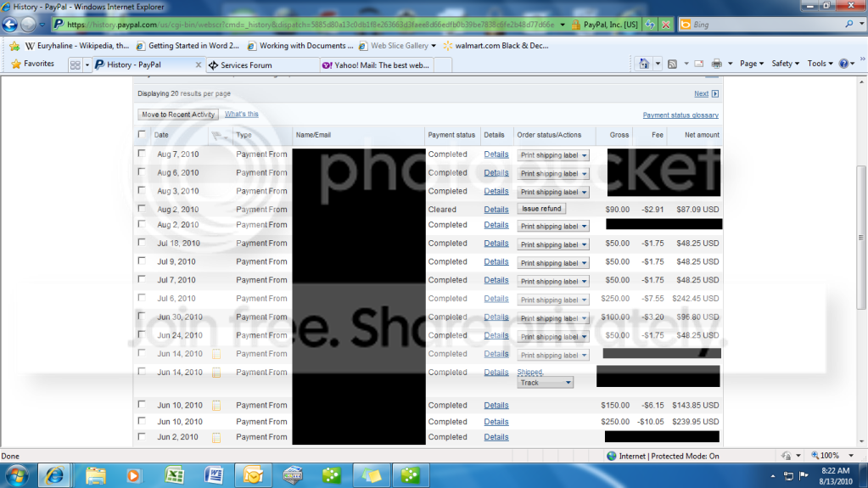Click inside the Bing search box
The height and width of the screenshot is (488, 868).
(767, 25)
